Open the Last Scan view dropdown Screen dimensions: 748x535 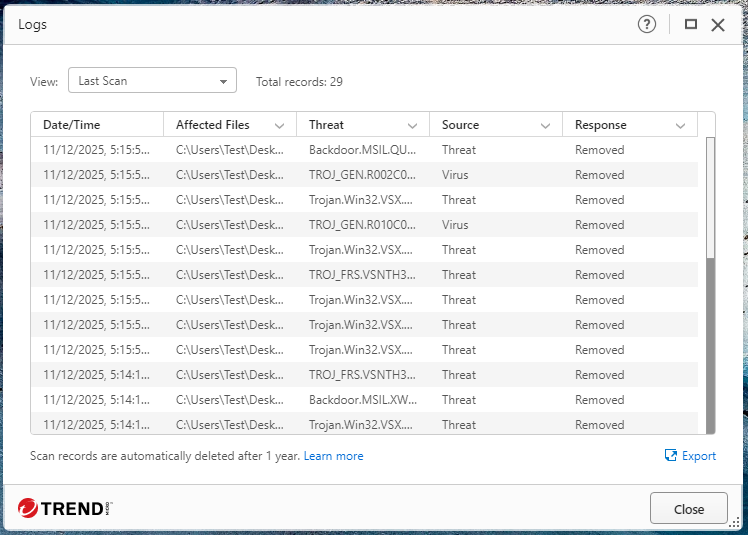point(152,81)
